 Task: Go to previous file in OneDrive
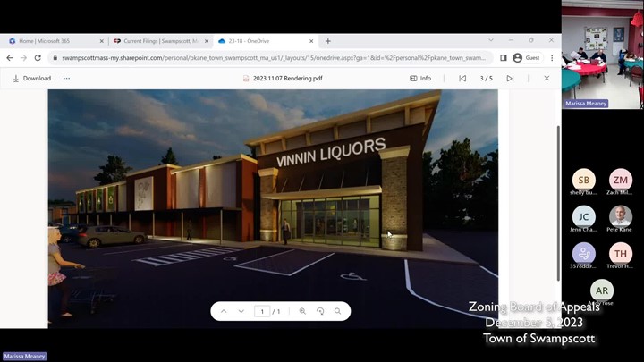462,78
